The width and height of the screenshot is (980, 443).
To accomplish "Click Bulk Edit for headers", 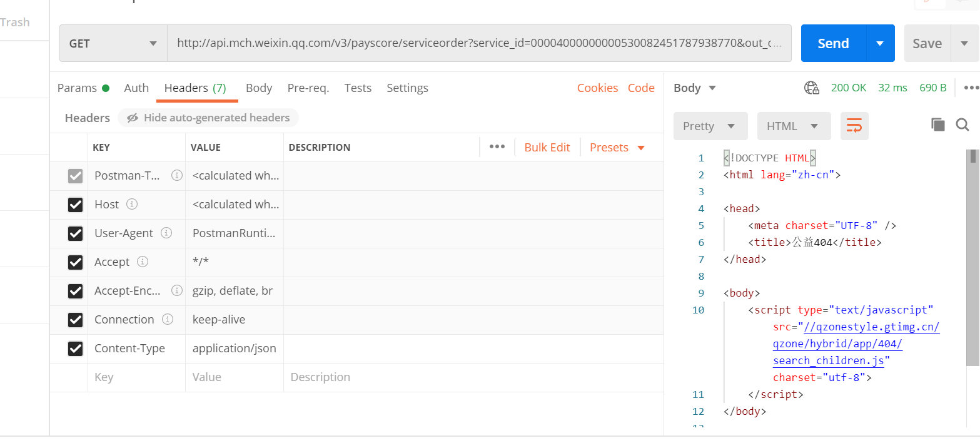I will point(547,148).
